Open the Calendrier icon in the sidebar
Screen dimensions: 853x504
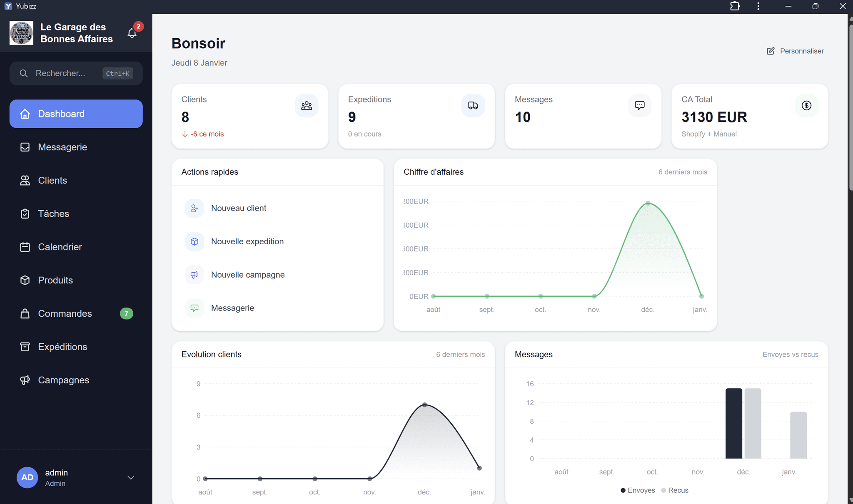click(x=25, y=247)
